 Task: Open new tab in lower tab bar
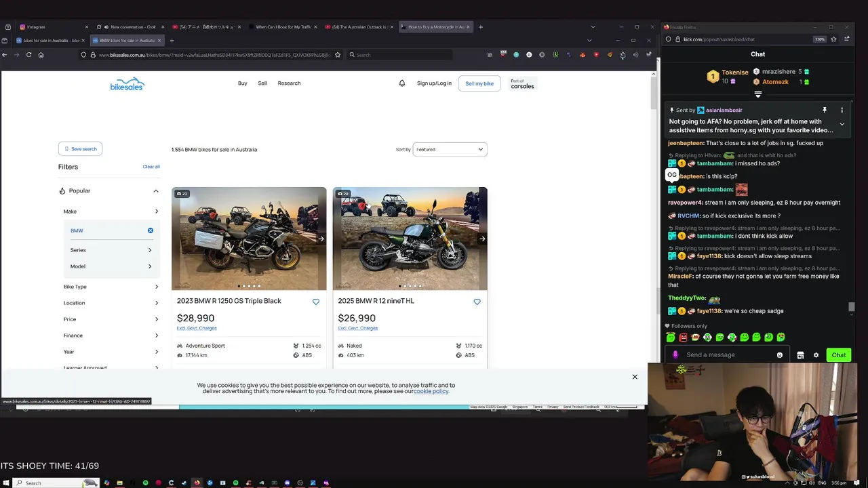point(172,41)
